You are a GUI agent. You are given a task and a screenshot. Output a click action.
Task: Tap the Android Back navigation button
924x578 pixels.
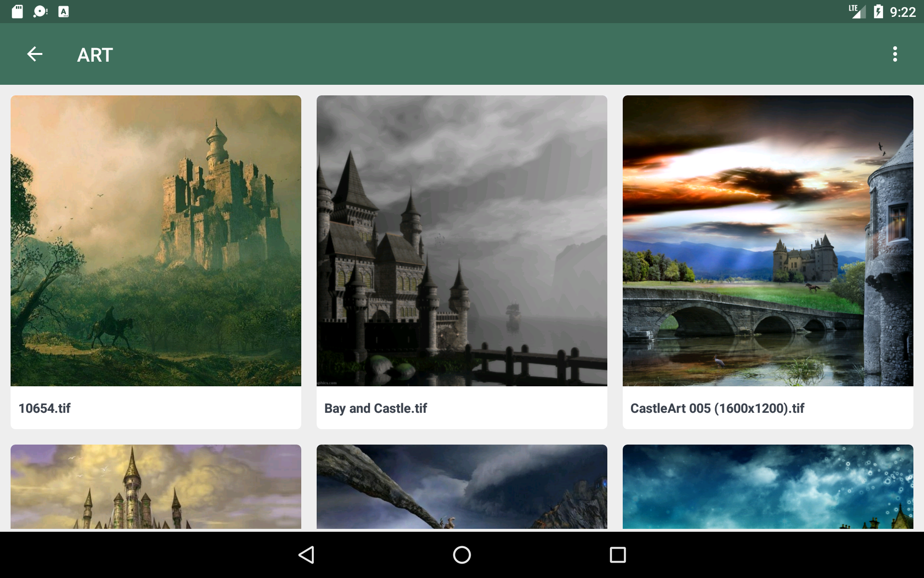pos(307,555)
